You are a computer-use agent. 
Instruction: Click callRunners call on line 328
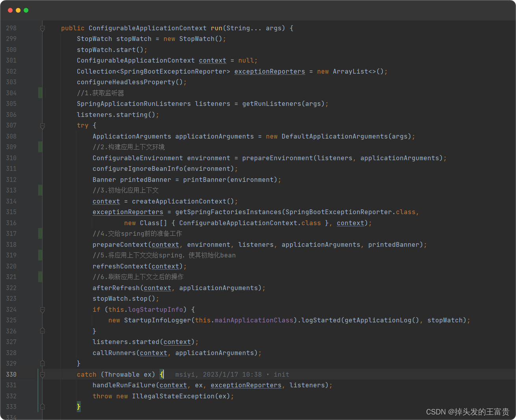pyautogui.click(x=114, y=353)
